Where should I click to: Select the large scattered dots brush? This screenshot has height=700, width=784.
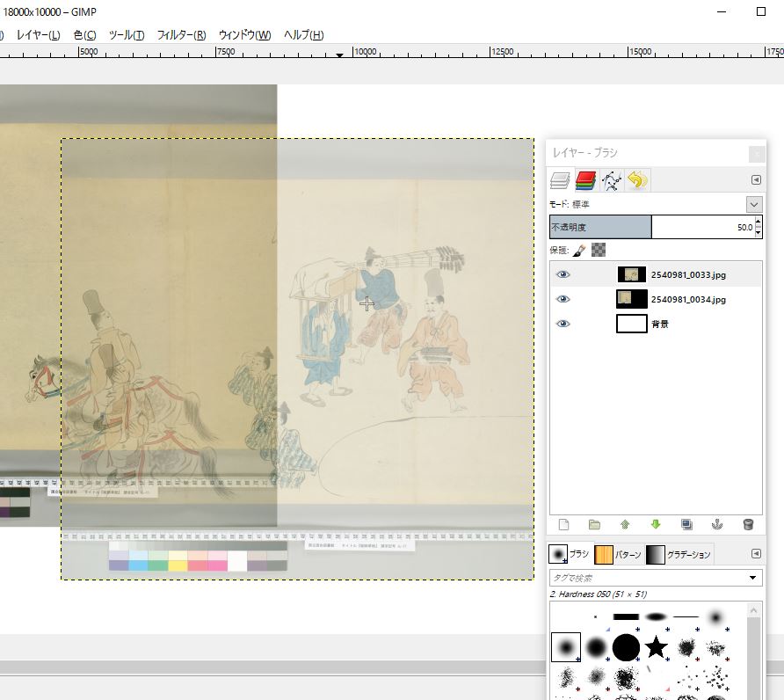tap(716, 678)
